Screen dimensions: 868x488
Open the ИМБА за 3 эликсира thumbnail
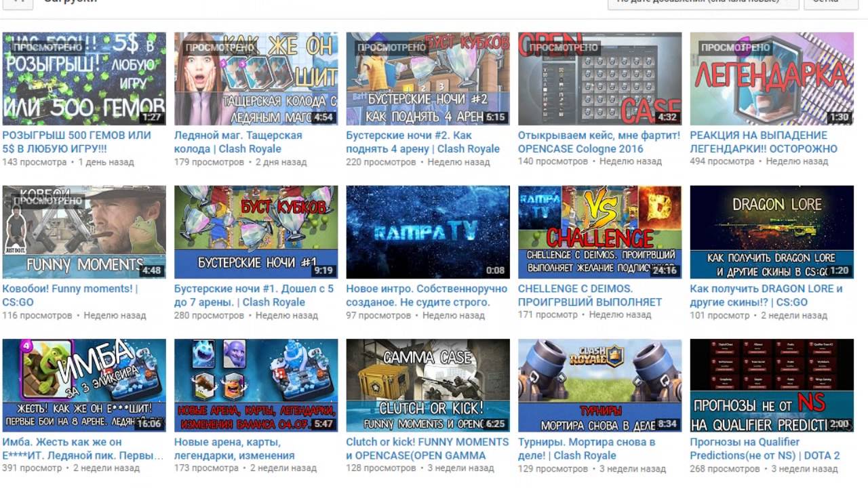tap(84, 385)
